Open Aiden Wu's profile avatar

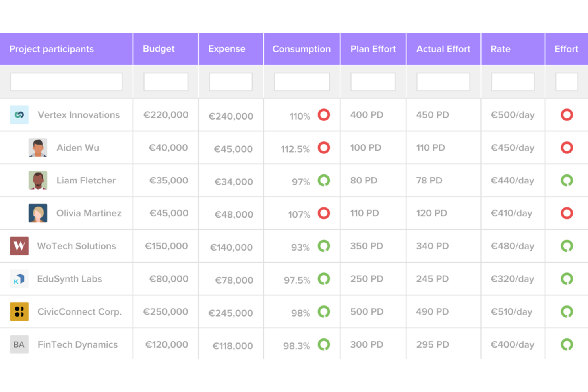pyautogui.click(x=38, y=147)
